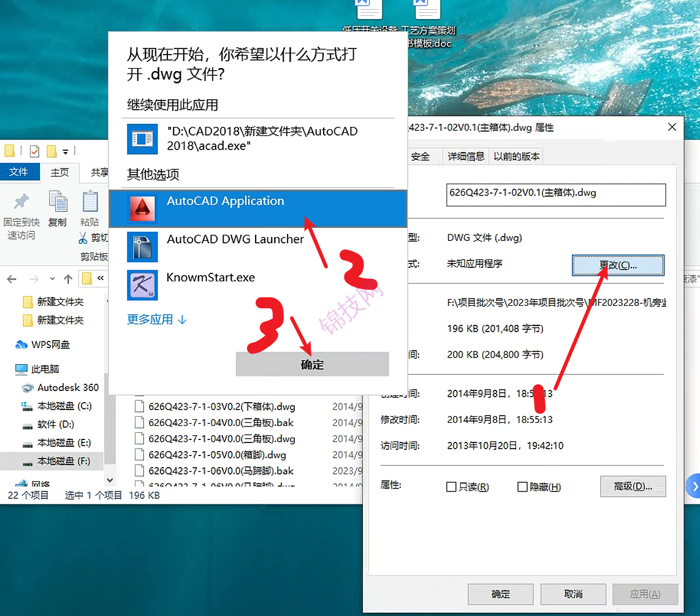Switch to the 详细信息 properties tab

466,156
